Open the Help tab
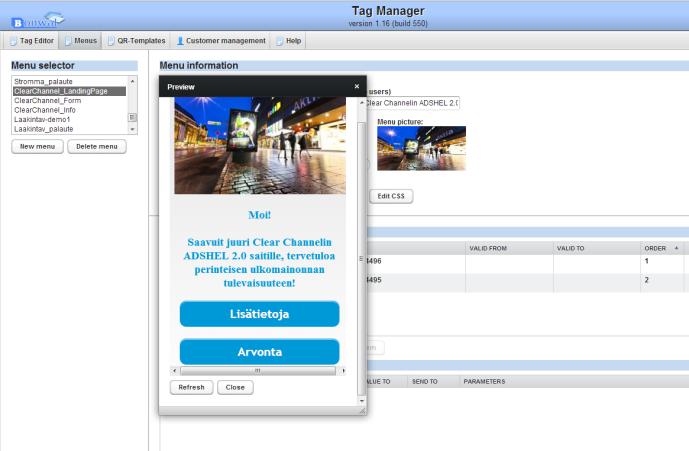 point(288,41)
